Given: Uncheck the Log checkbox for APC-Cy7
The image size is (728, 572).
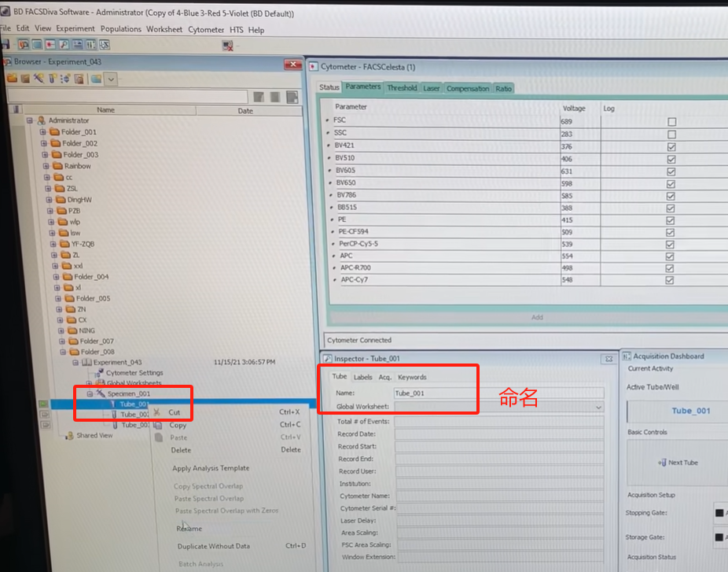Looking at the screenshot, I should 670,280.
